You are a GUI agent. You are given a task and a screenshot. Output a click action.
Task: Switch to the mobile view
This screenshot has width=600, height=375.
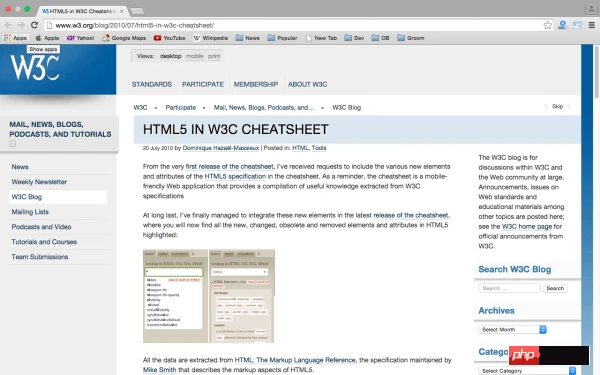(x=195, y=56)
